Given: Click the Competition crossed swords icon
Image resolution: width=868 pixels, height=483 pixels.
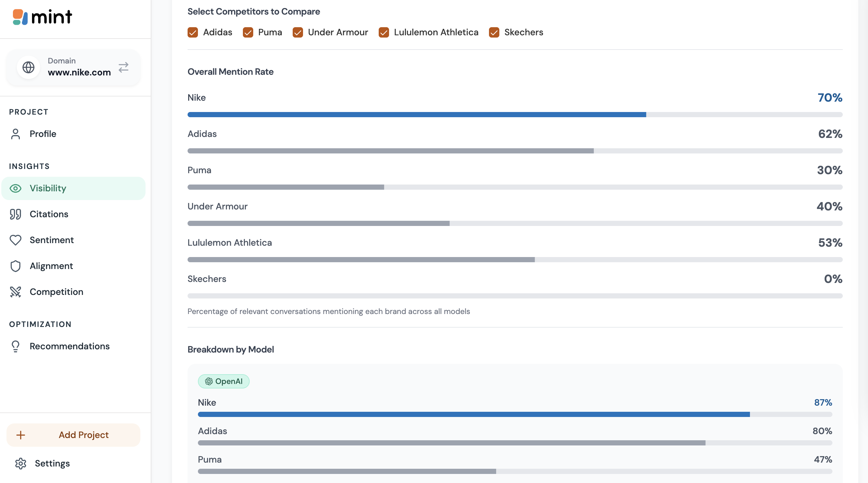Looking at the screenshot, I should 16,292.
